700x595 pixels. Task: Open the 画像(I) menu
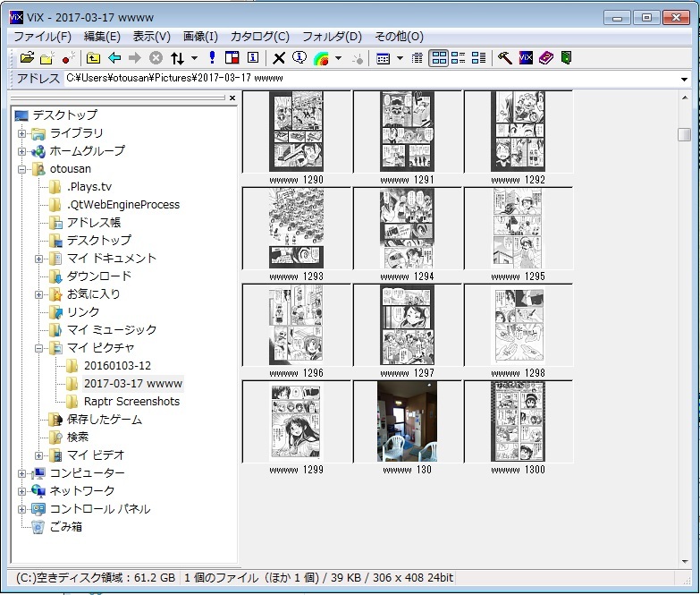[x=200, y=36]
